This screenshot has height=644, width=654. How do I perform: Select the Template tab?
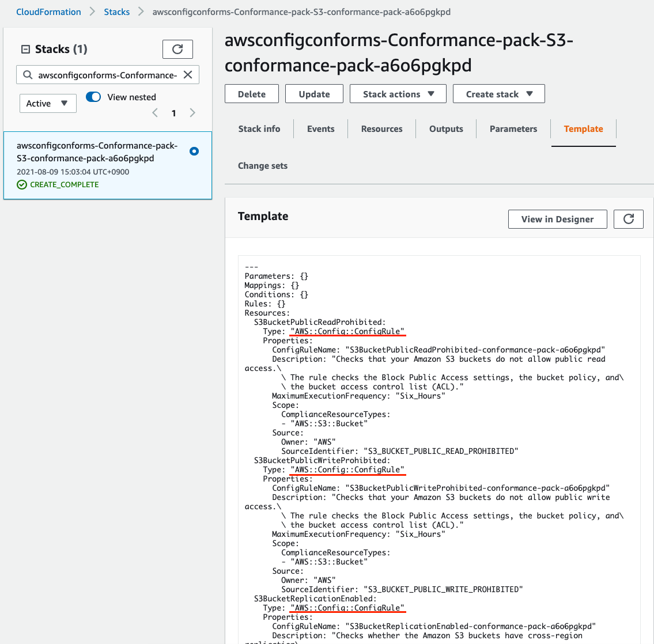click(583, 129)
